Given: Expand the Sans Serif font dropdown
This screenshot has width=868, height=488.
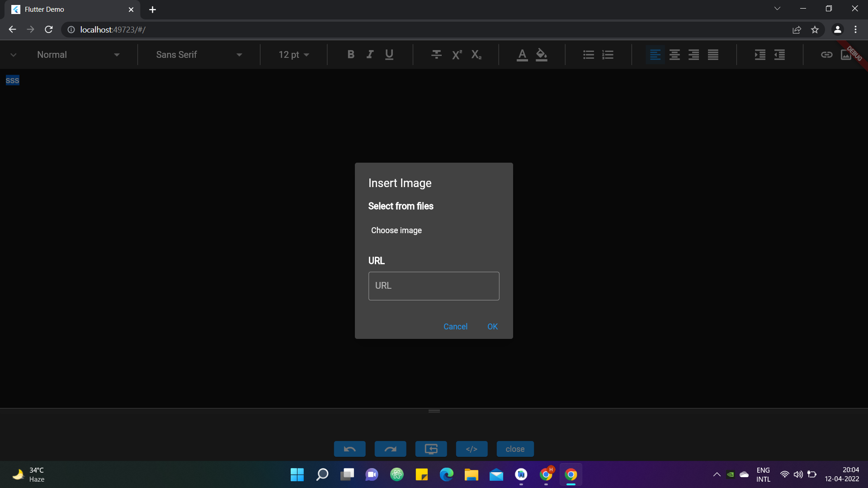Looking at the screenshot, I should pos(199,55).
